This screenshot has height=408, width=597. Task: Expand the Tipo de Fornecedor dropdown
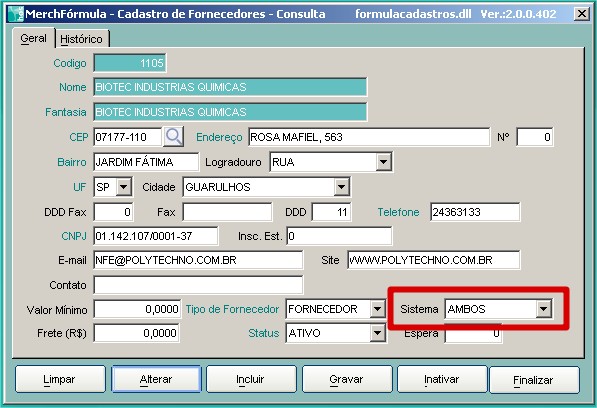(378, 309)
